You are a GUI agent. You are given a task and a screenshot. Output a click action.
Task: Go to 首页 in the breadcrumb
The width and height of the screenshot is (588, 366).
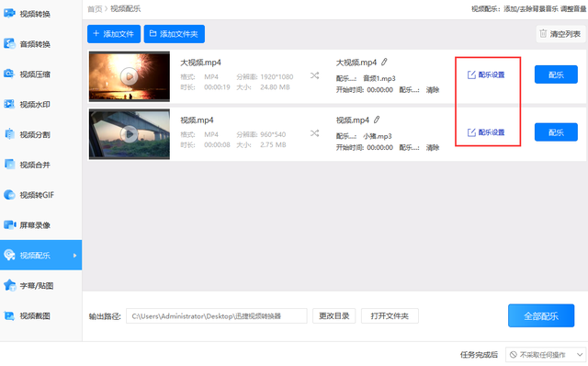tap(95, 9)
